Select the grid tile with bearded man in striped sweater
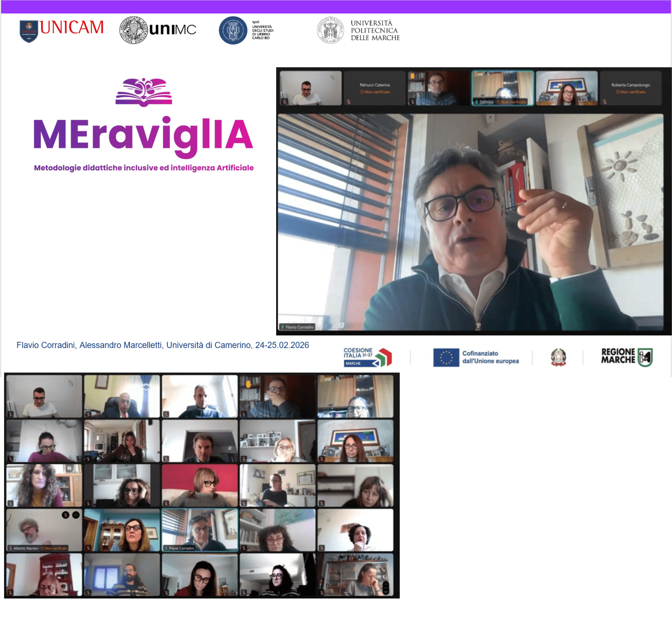The height and width of the screenshot is (619, 672). coord(122,575)
